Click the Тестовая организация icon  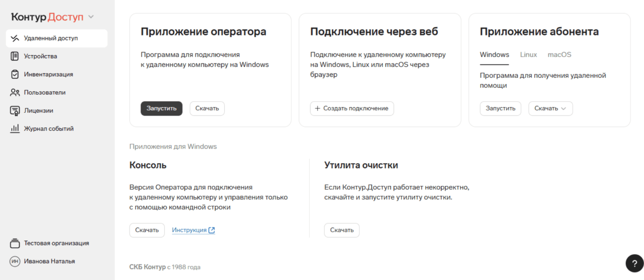pos(15,243)
